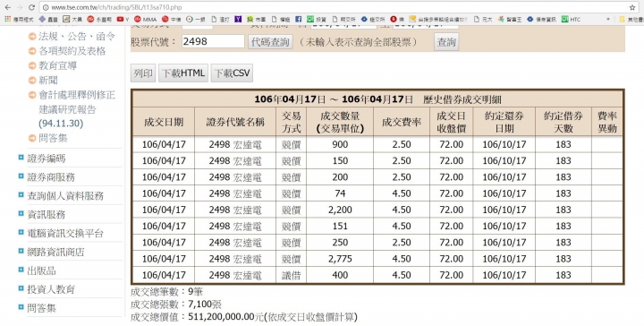Click the stock code input containing 2498
The width and height of the screenshot is (644, 326).
click(x=213, y=41)
